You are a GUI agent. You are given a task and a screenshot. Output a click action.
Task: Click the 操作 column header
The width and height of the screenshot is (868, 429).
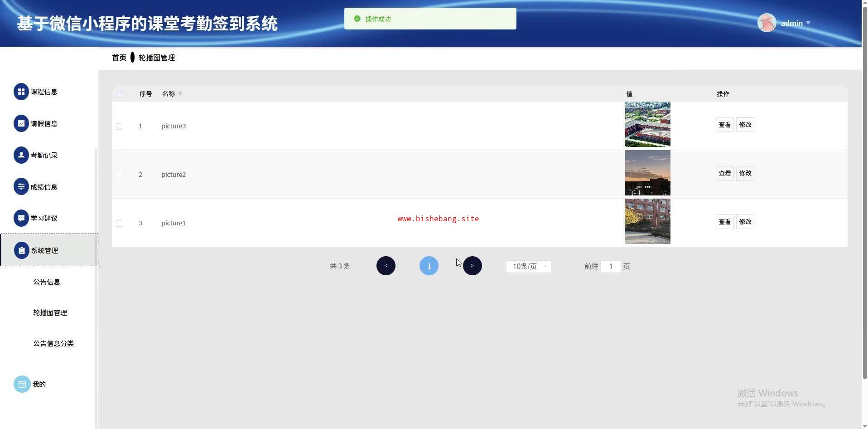(x=723, y=94)
